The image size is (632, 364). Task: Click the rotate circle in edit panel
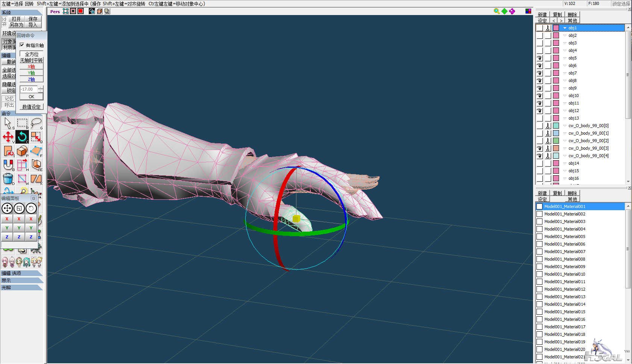pyautogui.click(x=31, y=208)
